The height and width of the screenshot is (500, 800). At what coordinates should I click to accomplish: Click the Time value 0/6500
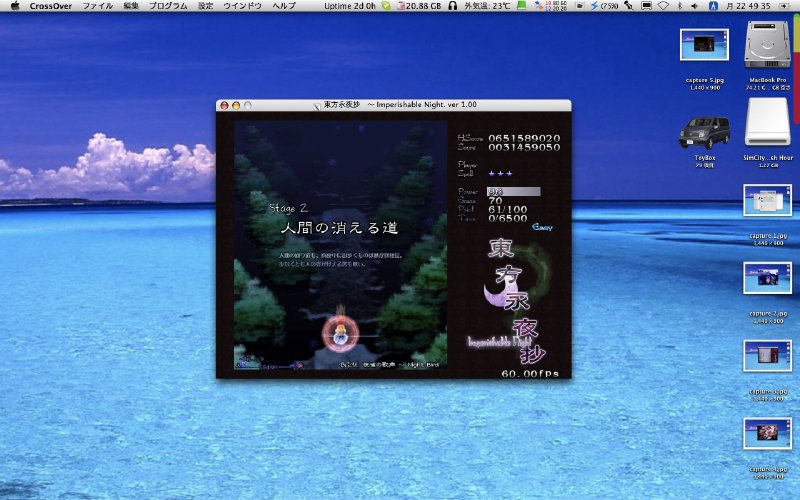pos(508,218)
